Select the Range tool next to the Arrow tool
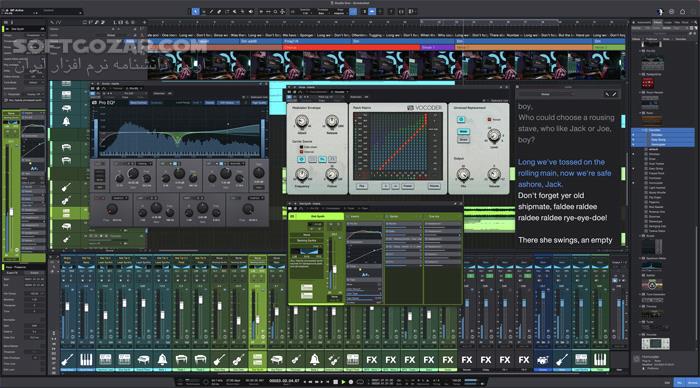 coord(204,12)
